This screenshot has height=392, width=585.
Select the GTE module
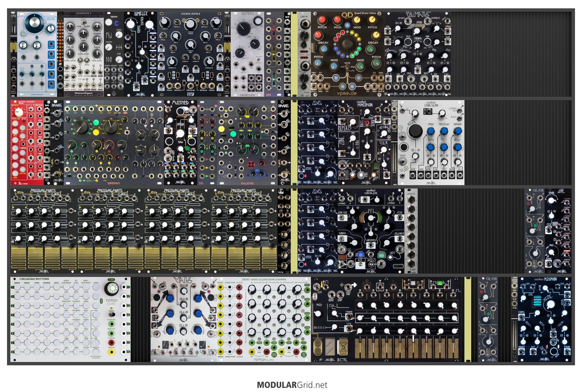point(558,231)
